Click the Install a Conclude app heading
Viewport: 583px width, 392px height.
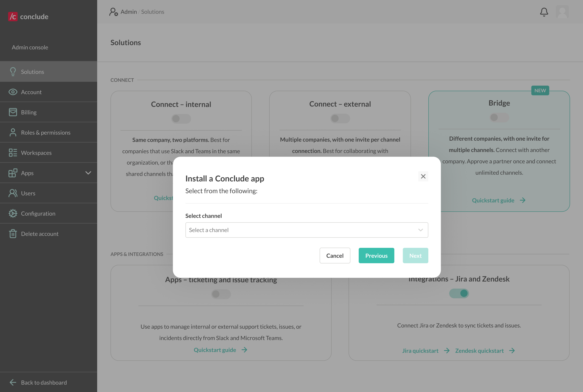[x=225, y=178]
